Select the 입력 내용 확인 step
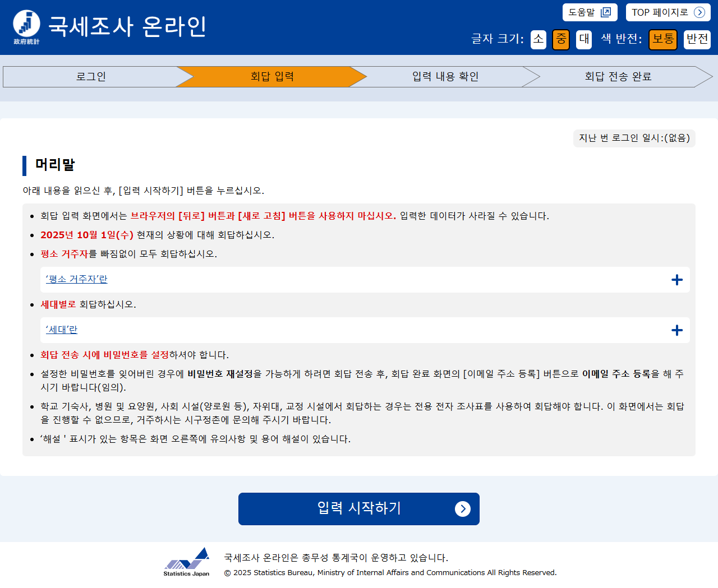This screenshot has width=718, height=588. (445, 77)
